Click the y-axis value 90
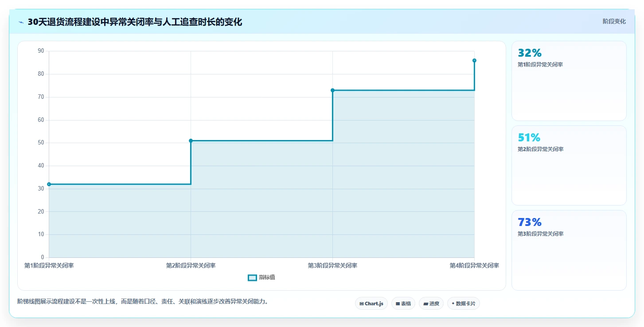The image size is (644, 327). click(41, 51)
